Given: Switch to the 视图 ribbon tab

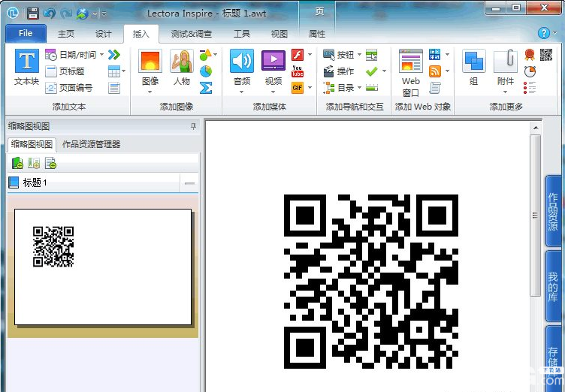Looking at the screenshot, I should (x=279, y=34).
